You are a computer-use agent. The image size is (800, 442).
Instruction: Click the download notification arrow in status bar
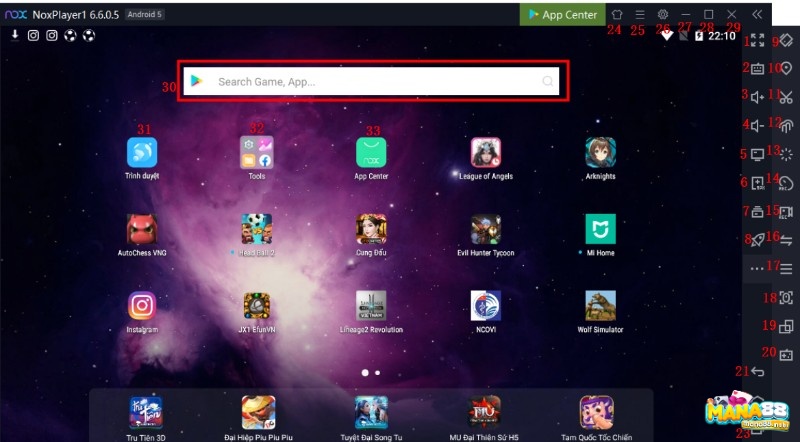(x=15, y=35)
